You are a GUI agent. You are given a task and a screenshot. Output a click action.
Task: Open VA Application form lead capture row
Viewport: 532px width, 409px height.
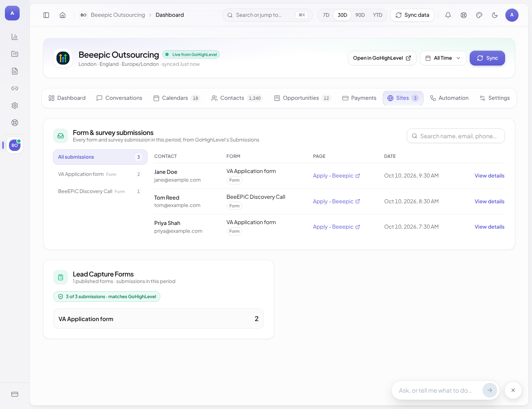click(158, 319)
